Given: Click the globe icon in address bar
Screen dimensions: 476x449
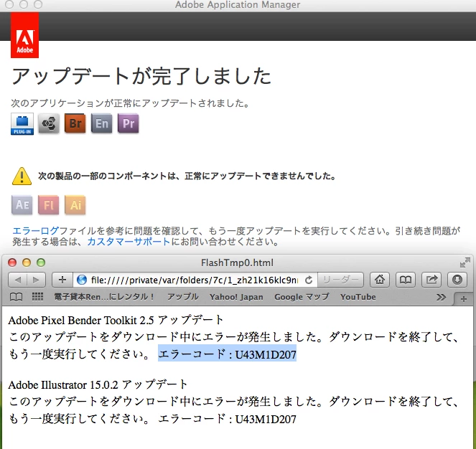Looking at the screenshot, I should coord(82,280).
